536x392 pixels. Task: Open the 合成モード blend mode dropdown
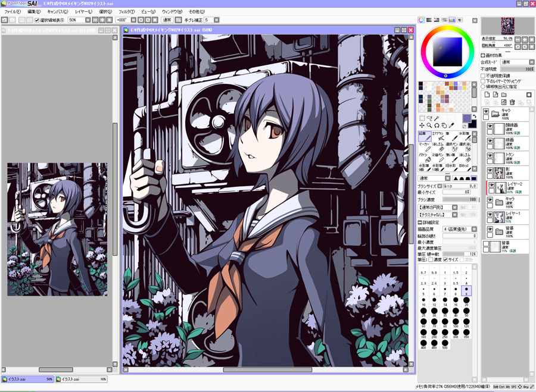point(532,62)
